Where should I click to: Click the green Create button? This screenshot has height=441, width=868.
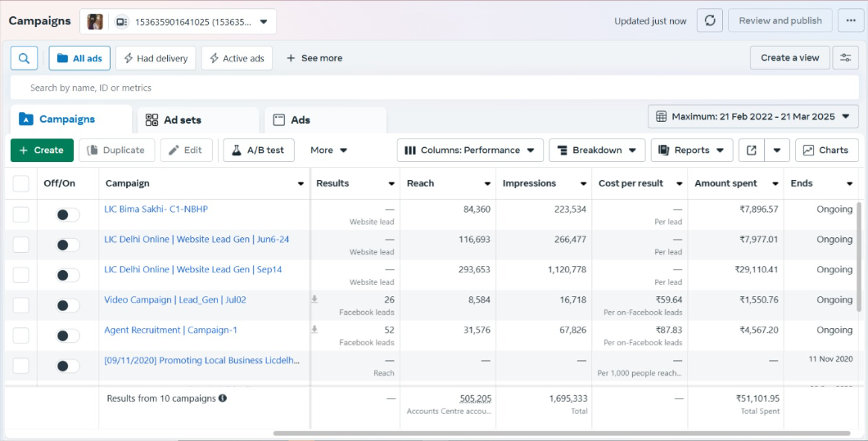(x=42, y=150)
